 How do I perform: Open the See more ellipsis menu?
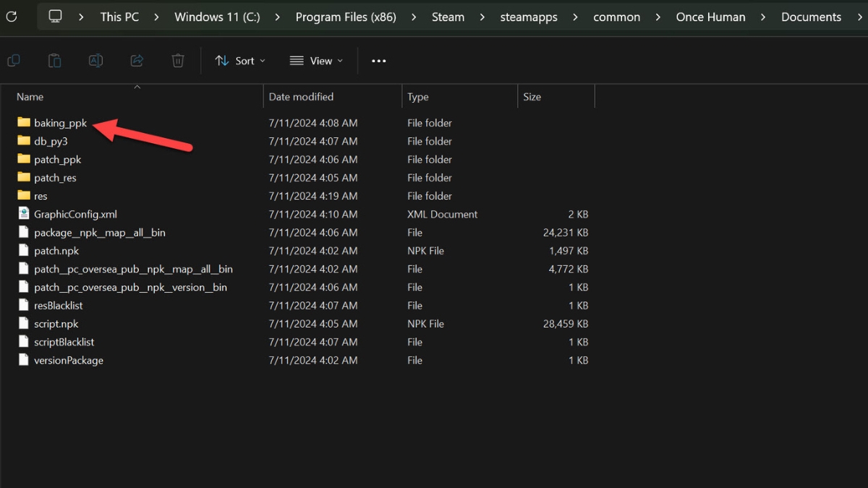point(378,61)
